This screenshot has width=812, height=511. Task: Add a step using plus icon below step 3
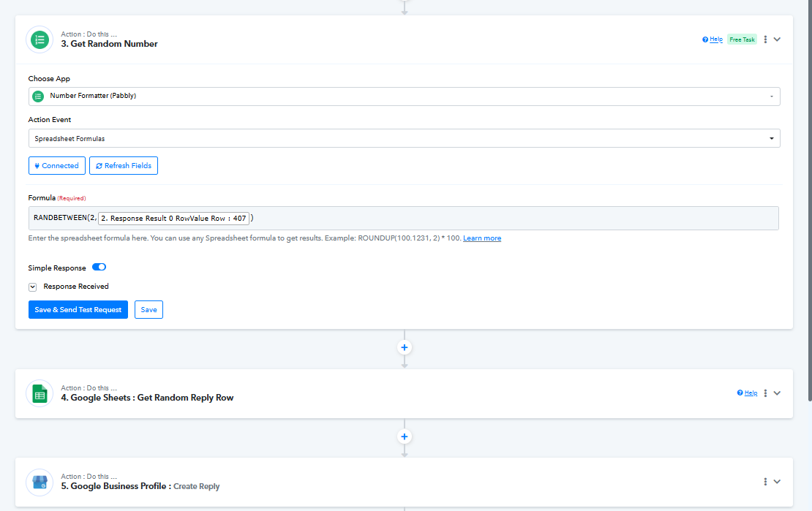click(405, 347)
